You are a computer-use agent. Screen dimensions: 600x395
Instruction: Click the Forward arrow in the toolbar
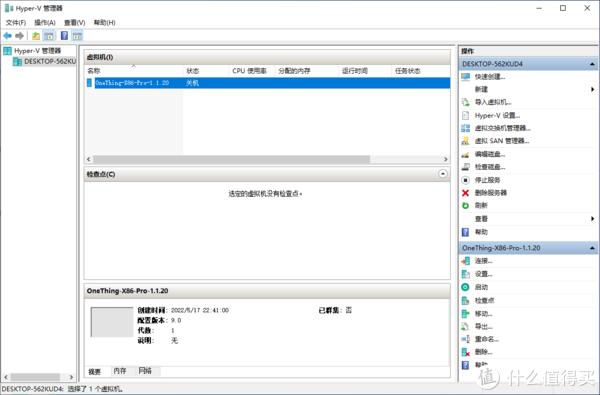tap(20, 36)
